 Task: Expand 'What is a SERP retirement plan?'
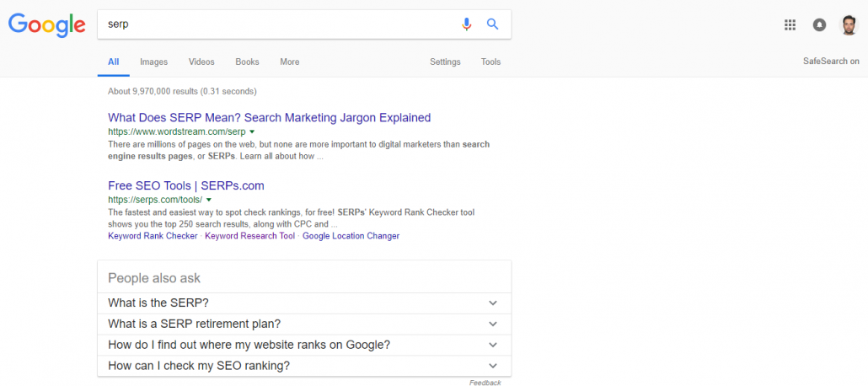click(493, 324)
